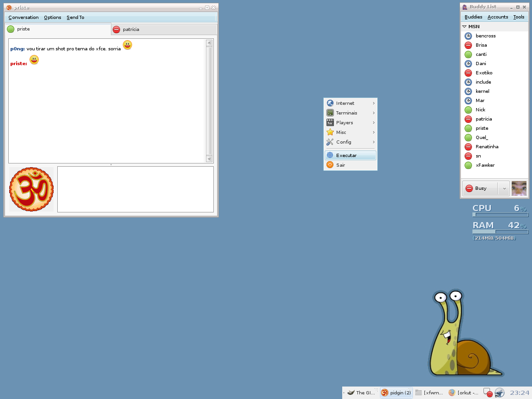Click the Sair power icon

pos(330,165)
